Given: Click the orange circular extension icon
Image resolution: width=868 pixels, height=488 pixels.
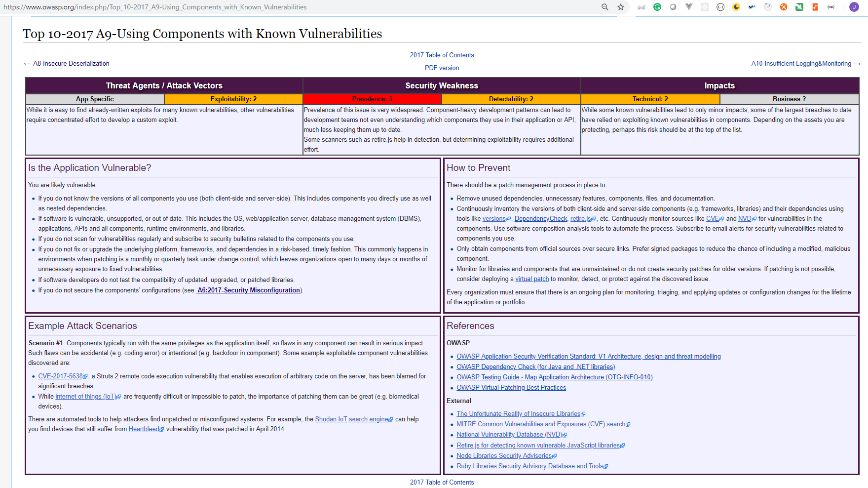Looking at the screenshot, I should coord(784,7).
